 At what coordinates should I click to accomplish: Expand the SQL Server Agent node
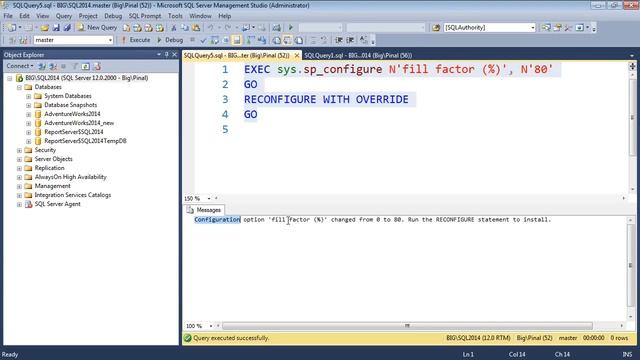(x=19, y=204)
